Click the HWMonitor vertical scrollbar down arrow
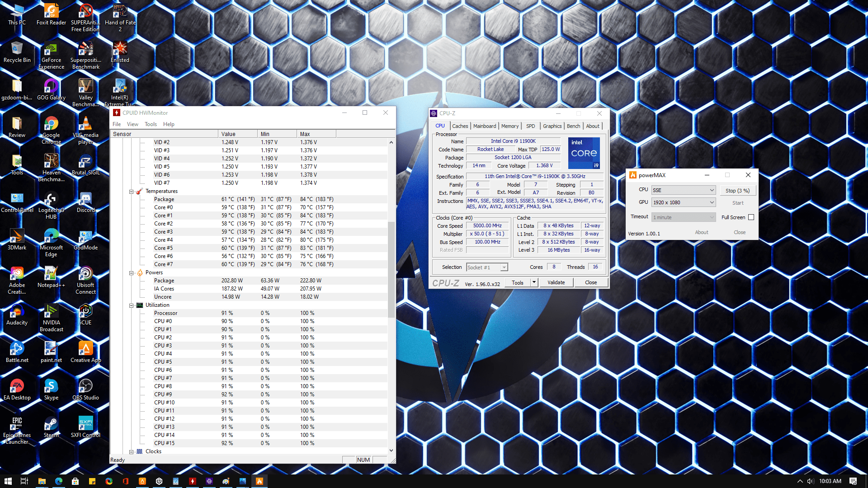The image size is (868, 488). [x=391, y=450]
